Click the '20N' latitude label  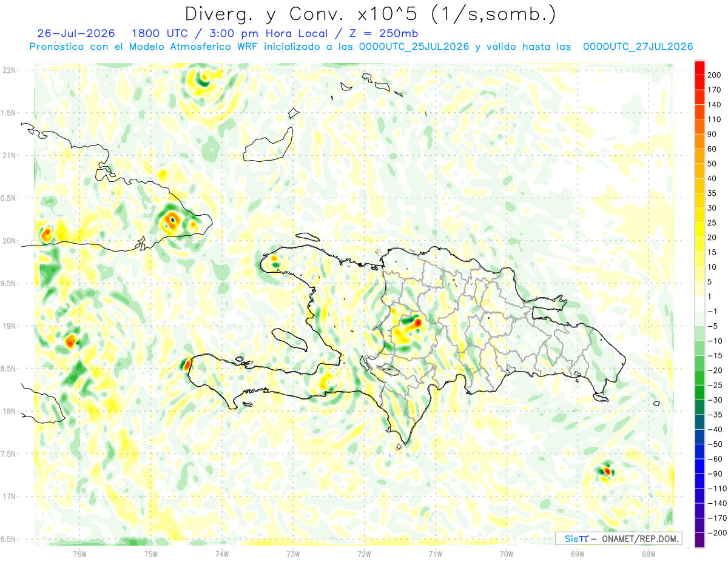point(10,241)
